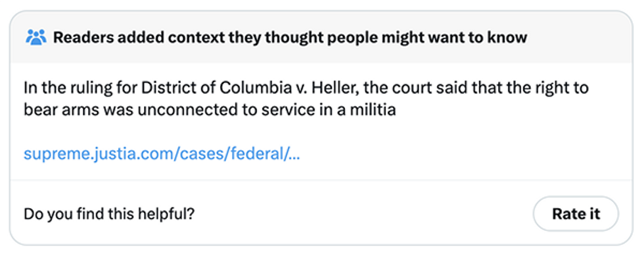
Task: Click the Rate it button
Action: click(576, 214)
